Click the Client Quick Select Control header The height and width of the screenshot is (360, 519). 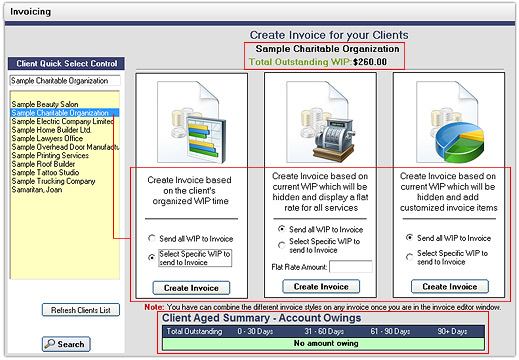pyautogui.click(x=66, y=63)
